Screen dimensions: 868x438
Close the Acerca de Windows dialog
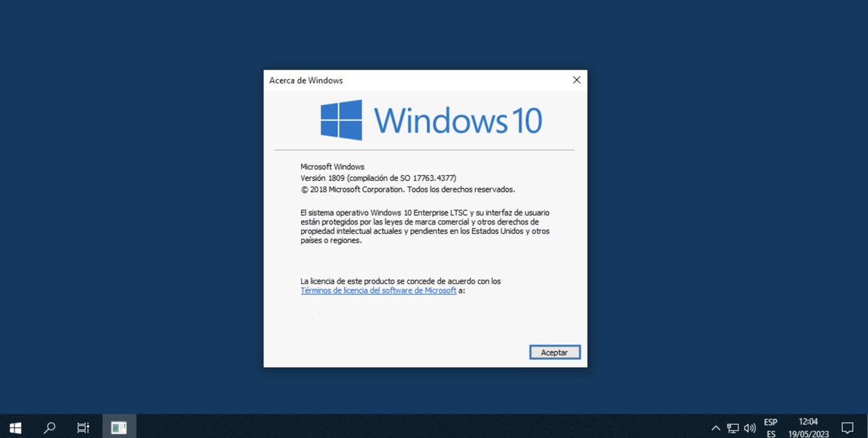(x=576, y=80)
